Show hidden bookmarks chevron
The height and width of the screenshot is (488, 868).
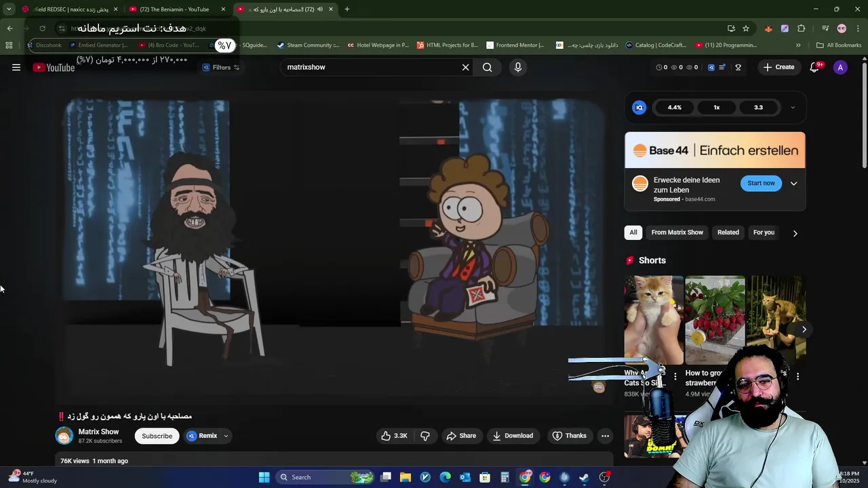pos(798,45)
